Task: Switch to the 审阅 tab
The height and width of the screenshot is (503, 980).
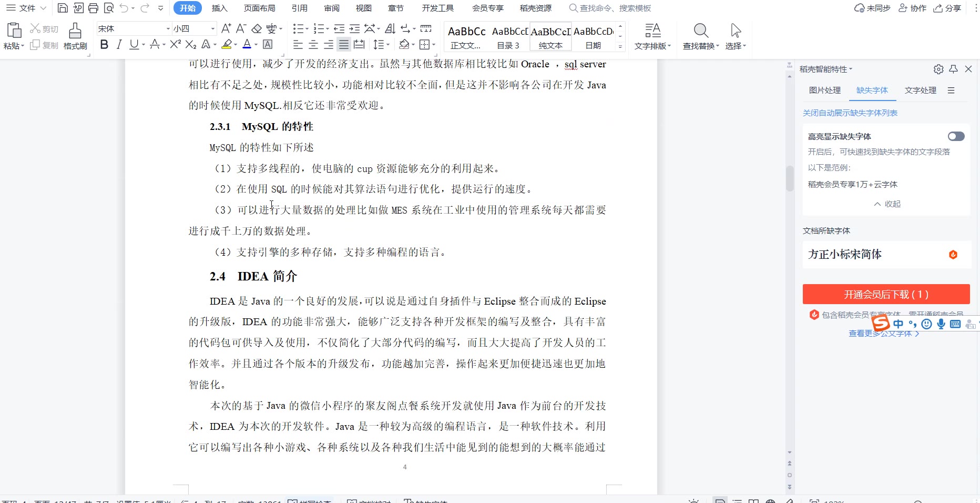Action: coord(332,8)
